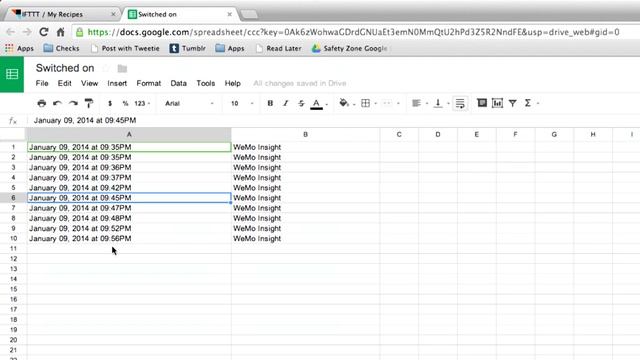Open font size 10 dropdown
Viewport: 640px width, 360px height.
(x=242, y=103)
